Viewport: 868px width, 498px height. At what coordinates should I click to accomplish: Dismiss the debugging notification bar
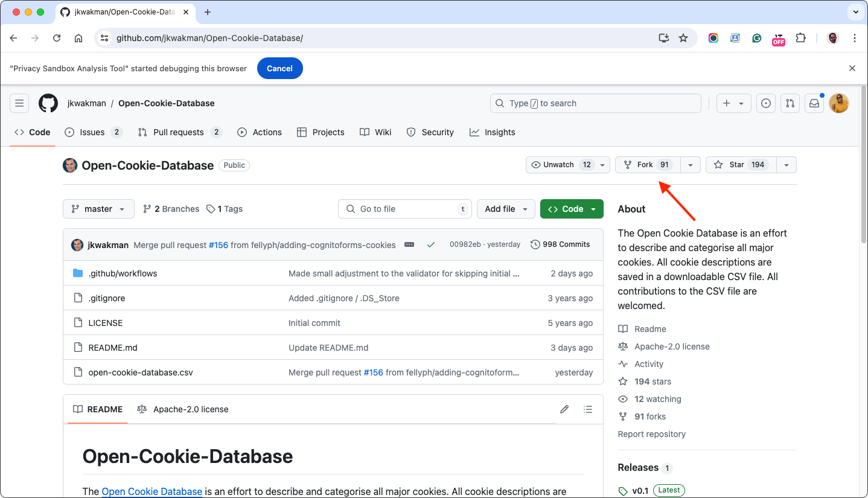852,68
